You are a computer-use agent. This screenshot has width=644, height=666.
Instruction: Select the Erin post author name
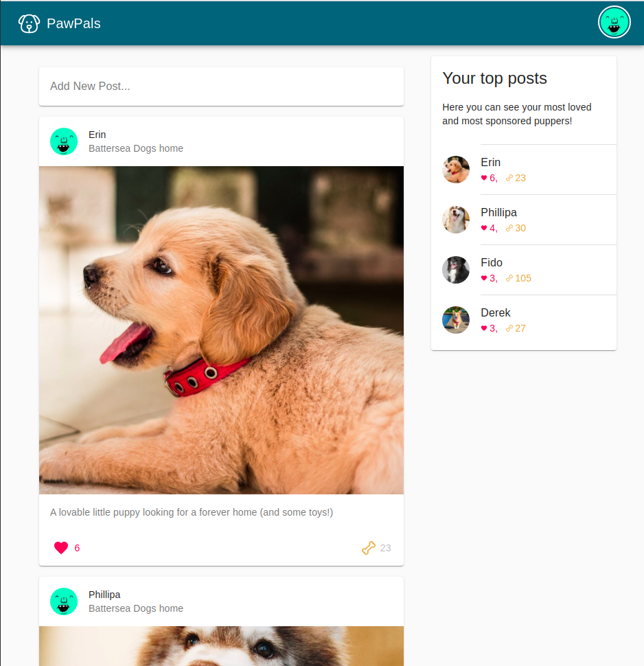(x=97, y=135)
